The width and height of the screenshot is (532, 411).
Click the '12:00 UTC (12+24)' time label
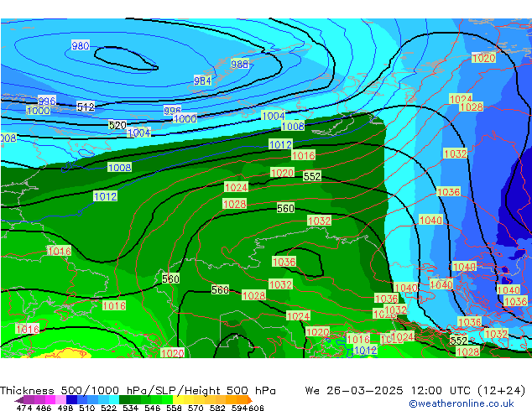tap(468, 390)
